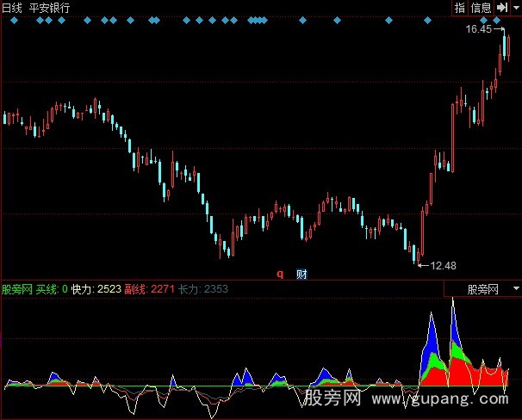Click the red q marker icon
This screenshot has width=522, height=420.
click(x=280, y=275)
